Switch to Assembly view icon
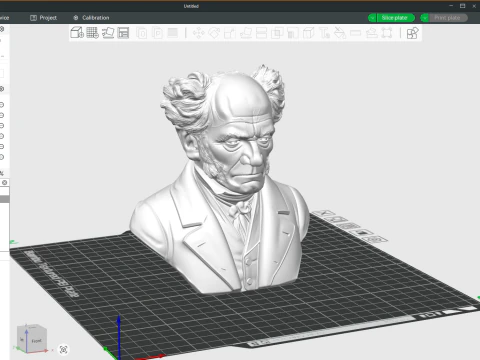Viewport: 480px width, 360px height. click(412, 33)
